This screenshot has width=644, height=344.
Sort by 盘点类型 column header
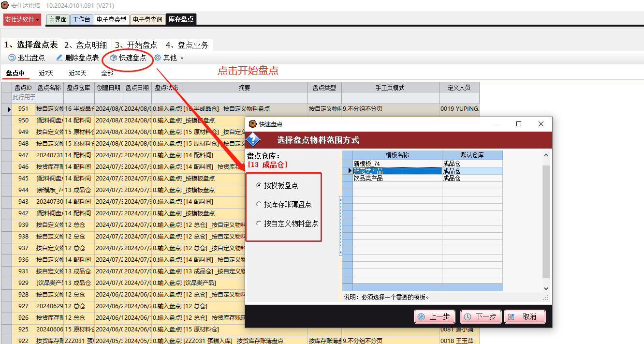click(324, 88)
